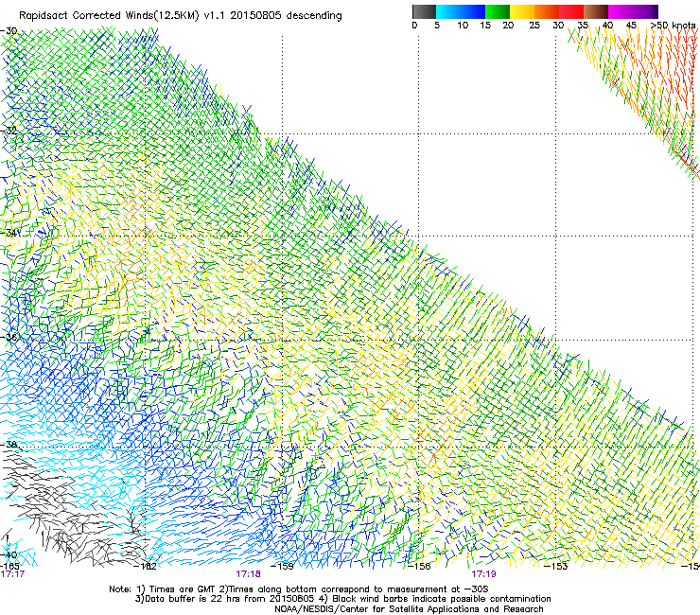The width and height of the screenshot is (700, 615).
Task: Click the gray 0-5 knots color bar segment
Action: 424,11
